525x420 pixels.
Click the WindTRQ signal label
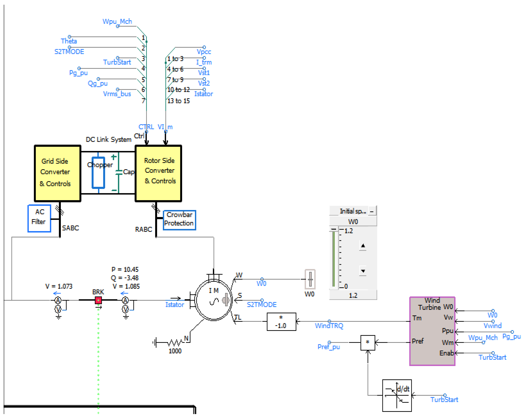pos(329,326)
